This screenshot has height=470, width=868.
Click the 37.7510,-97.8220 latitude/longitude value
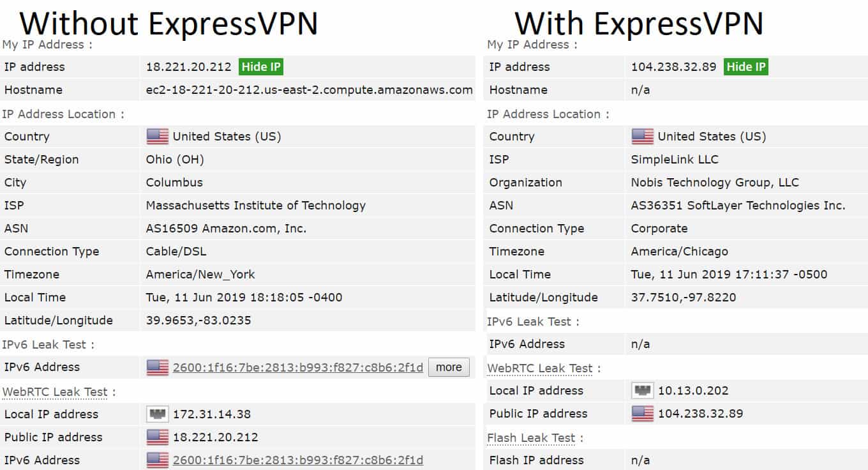coord(684,298)
